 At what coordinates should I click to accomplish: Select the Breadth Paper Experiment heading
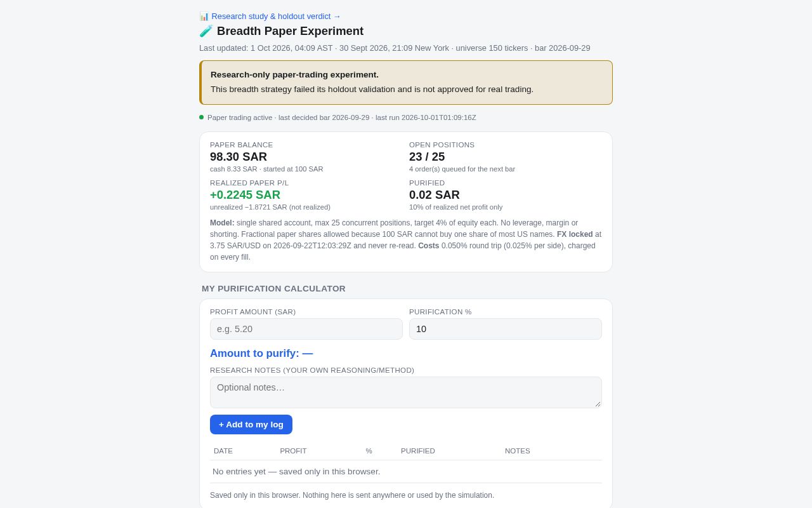click(x=290, y=31)
